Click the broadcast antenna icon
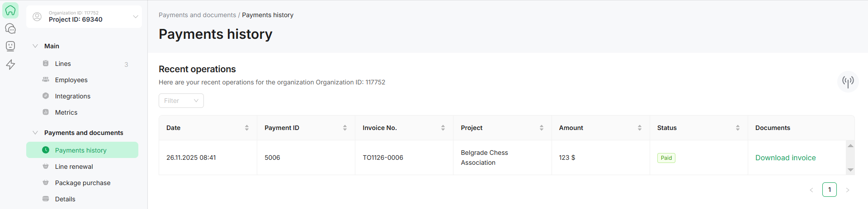The height and width of the screenshot is (209, 868). click(848, 81)
